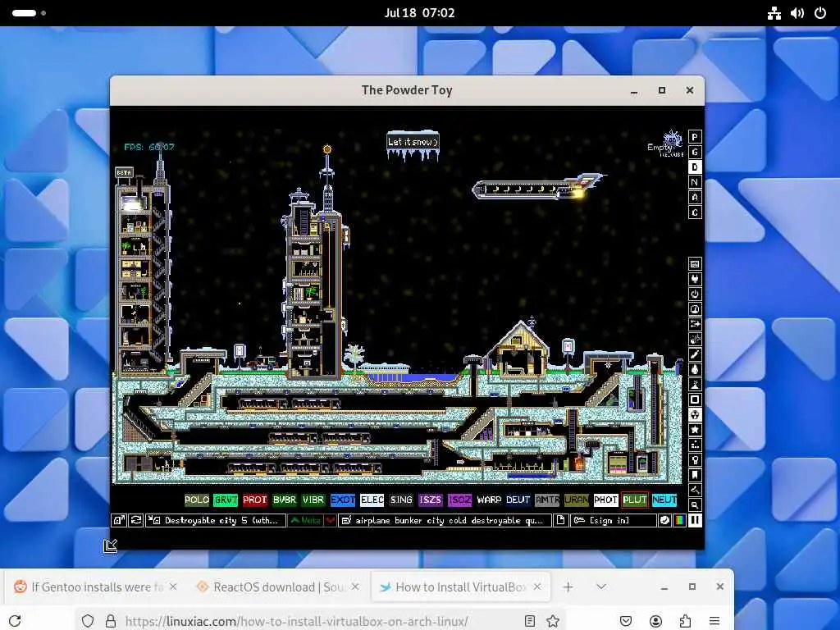Select the ISZS element
Screen dimensions: 840x630
[x=430, y=500]
